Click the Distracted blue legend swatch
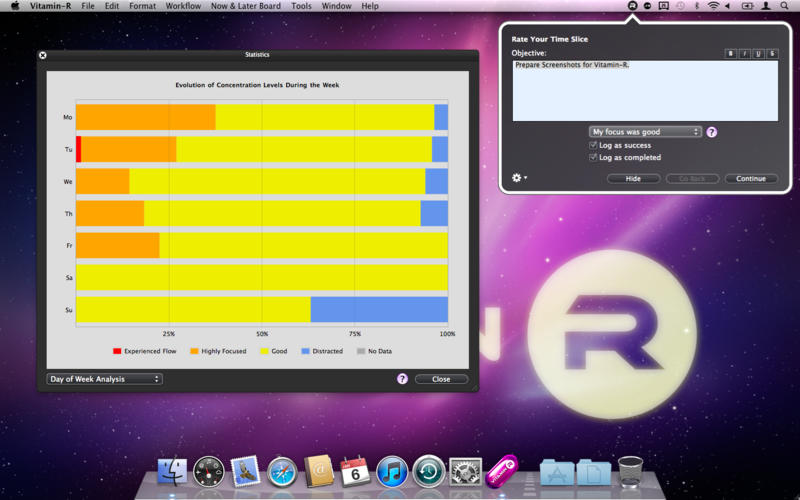800x500 pixels. point(307,351)
